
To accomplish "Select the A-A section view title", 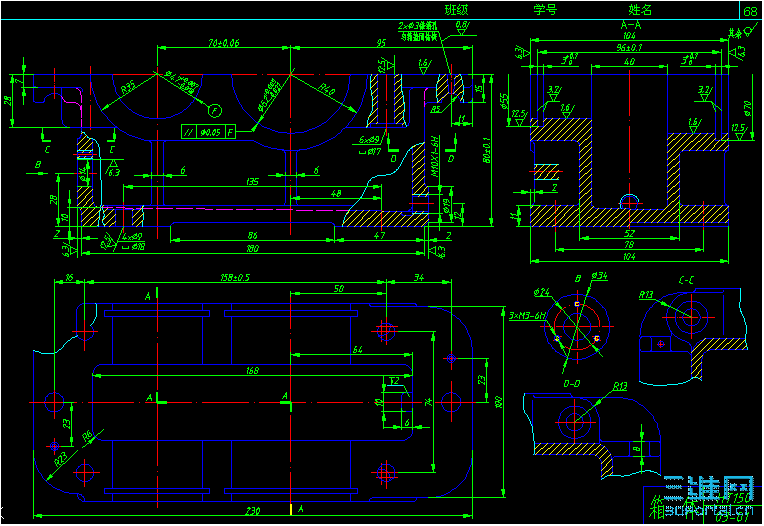I will coord(630,25).
